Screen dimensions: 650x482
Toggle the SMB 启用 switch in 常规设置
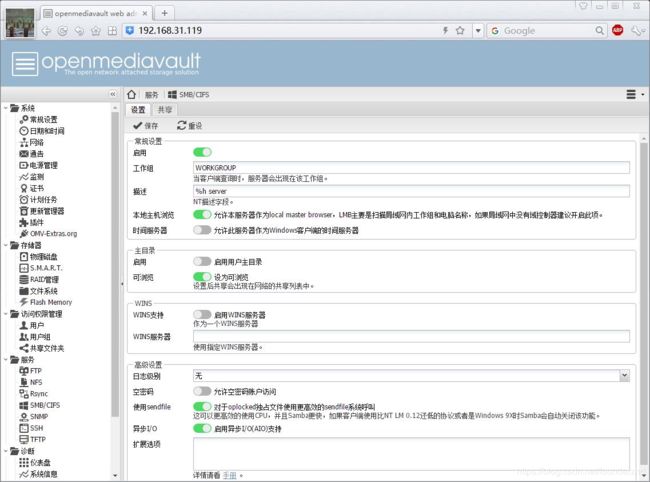click(202, 152)
